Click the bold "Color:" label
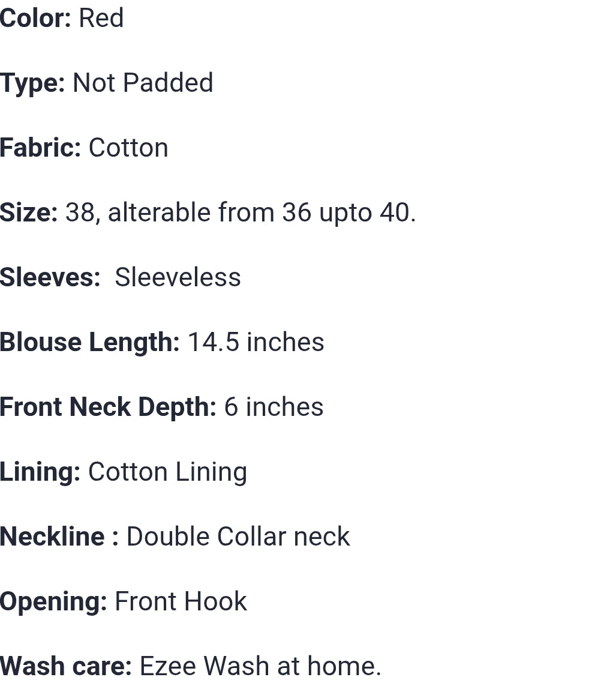Viewport: 616px width, 689px height. (x=35, y=18)
